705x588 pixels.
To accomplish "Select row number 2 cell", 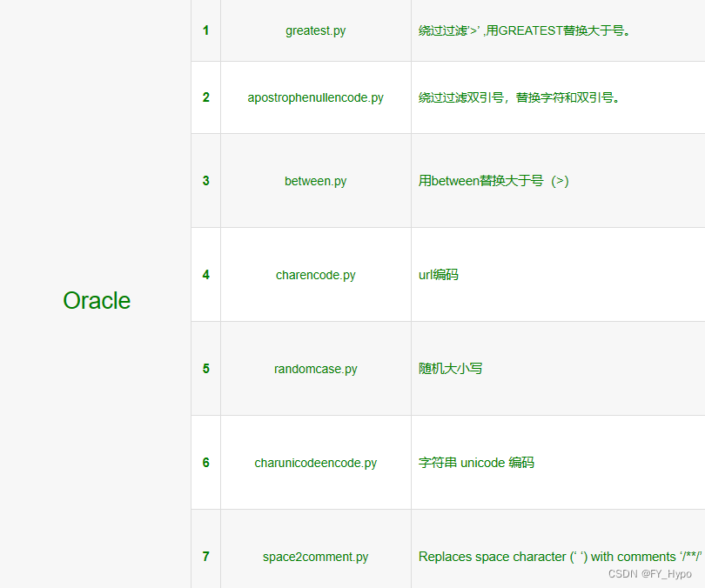I will click(x=206, y=97).
